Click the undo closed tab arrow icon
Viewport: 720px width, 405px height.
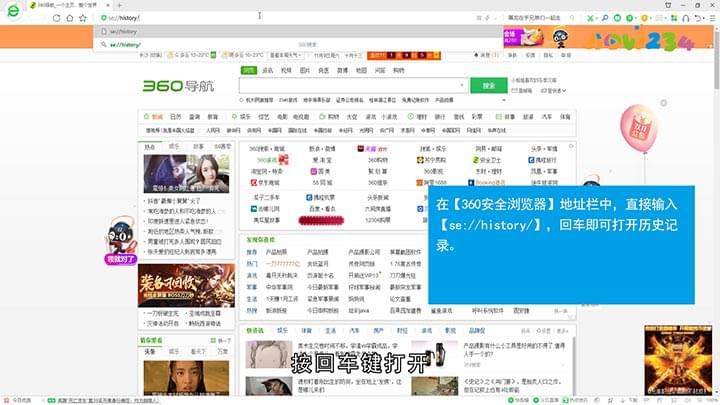point(698,18)
